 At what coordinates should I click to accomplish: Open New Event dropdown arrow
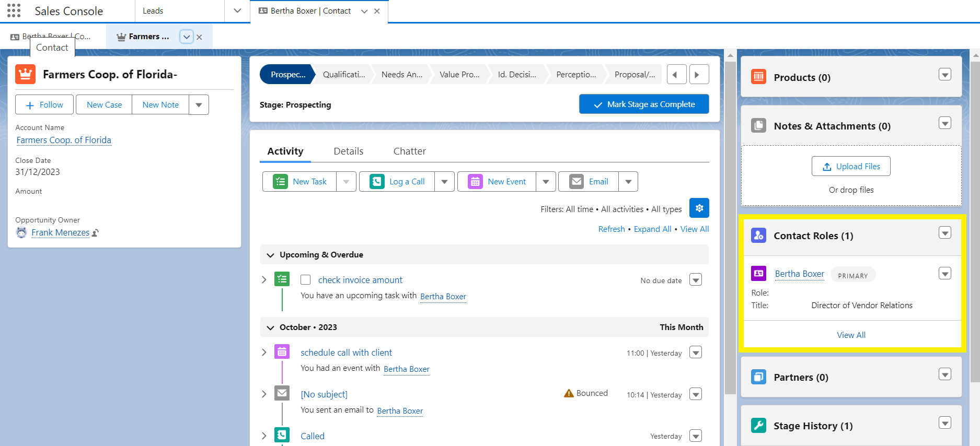546,181
